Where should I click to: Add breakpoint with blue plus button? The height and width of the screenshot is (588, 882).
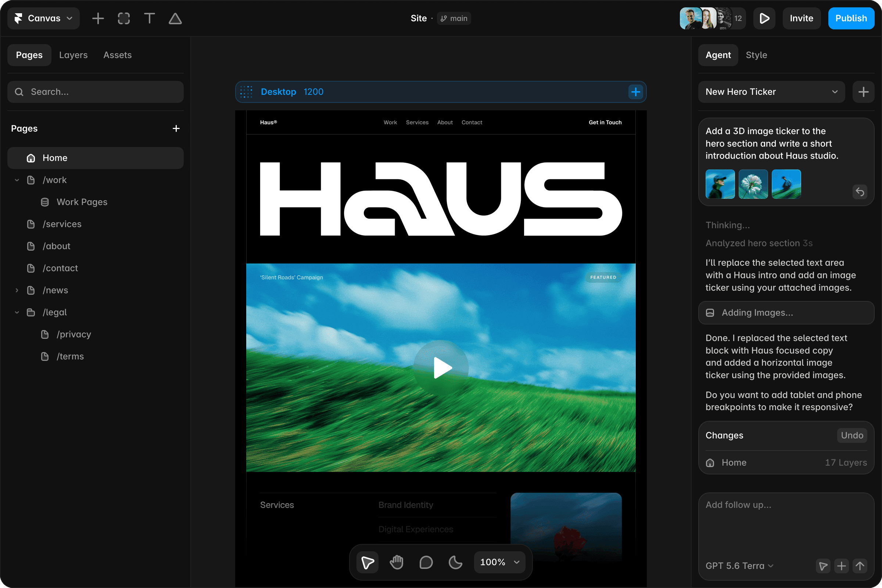tap(636, 92)
